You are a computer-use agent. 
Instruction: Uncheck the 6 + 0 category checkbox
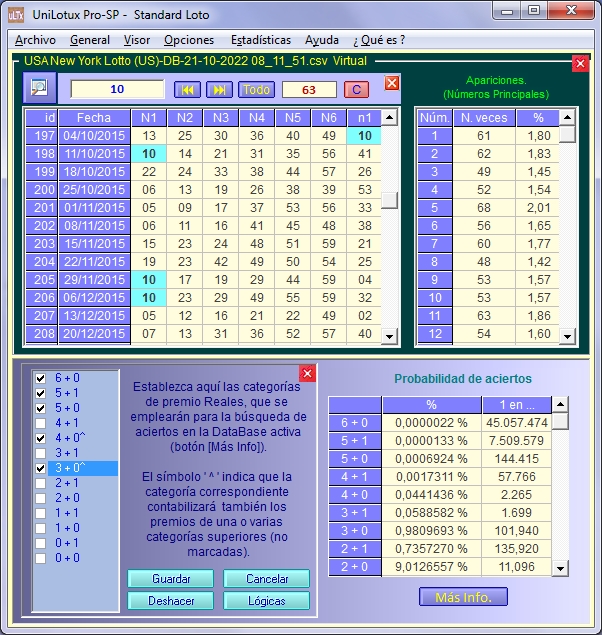click(41, 379)
